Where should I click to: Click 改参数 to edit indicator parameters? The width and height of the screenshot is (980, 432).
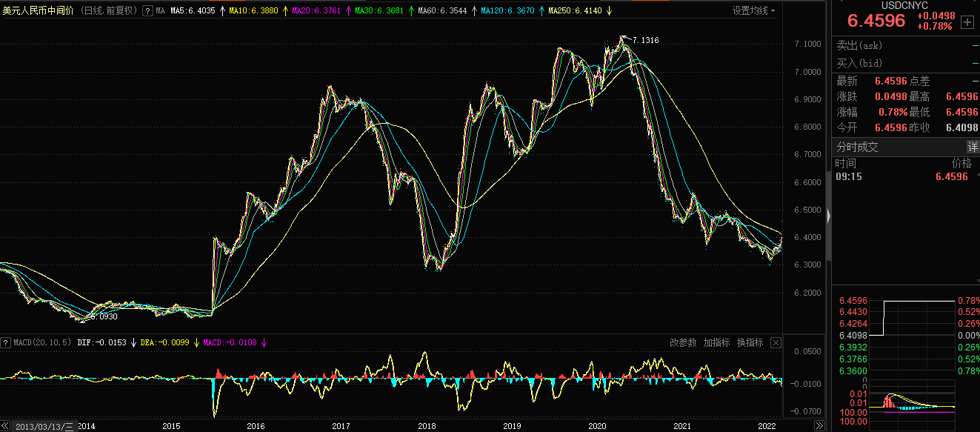[683, 342]
